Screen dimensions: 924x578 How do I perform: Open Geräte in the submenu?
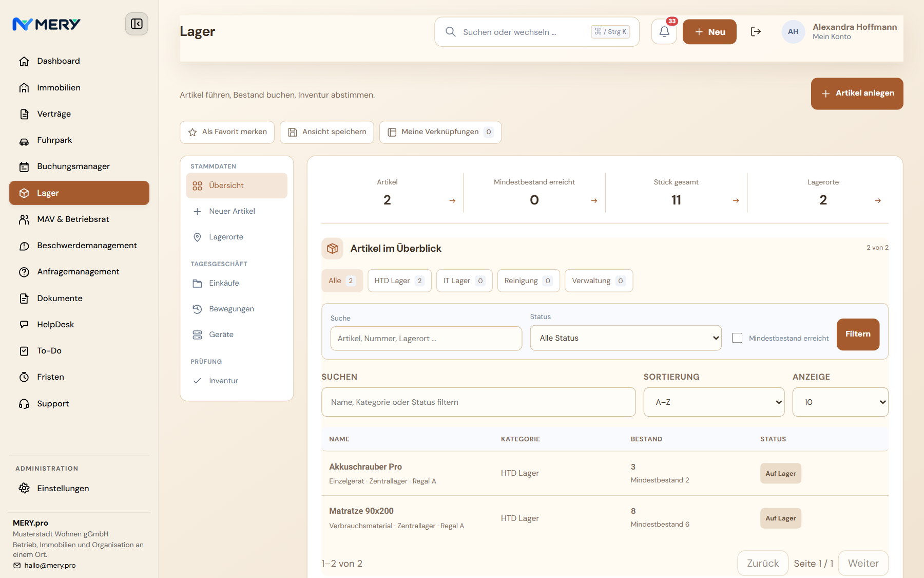coord(237,334)
